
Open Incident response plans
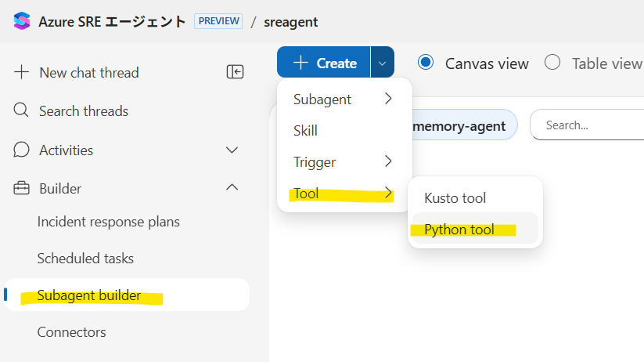[109, 222]
